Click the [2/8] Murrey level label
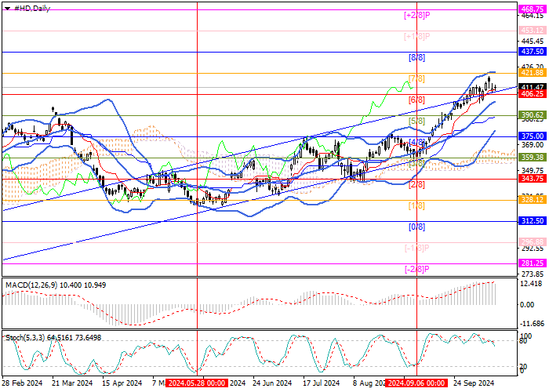Viewport: 549px width, 392px height. pyautogui.click(x=416, y=184)
